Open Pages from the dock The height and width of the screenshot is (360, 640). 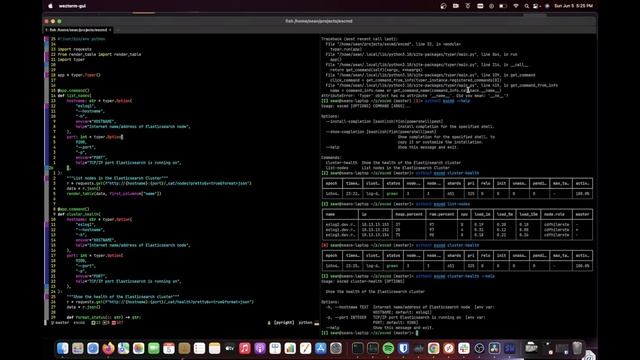(x=305, y=348)
